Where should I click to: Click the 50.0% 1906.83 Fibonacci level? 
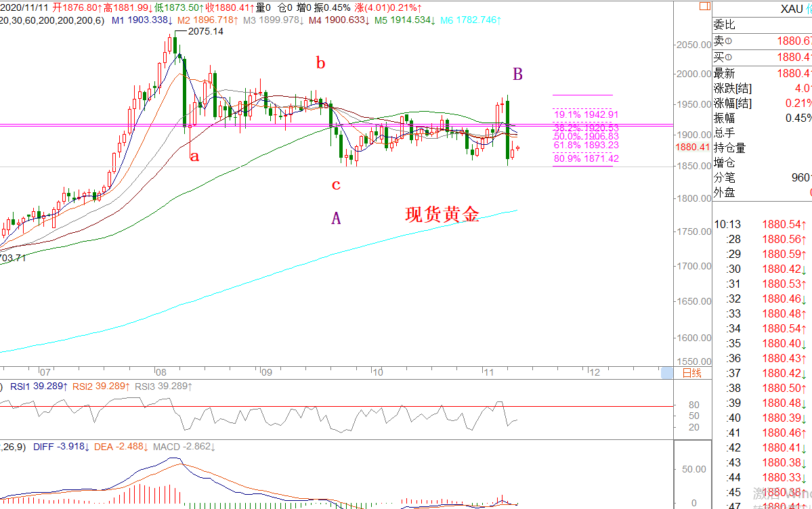pyautogui.click(x=586, y=136)
